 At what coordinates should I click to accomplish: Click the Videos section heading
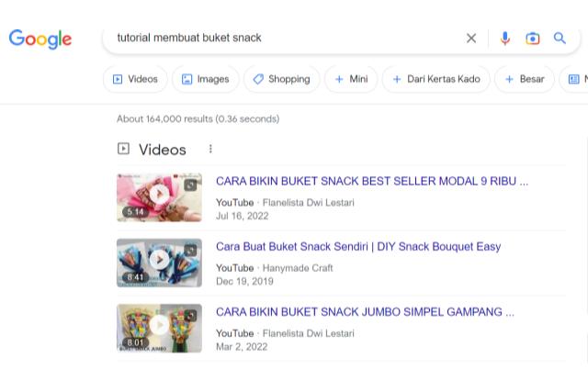163,150
